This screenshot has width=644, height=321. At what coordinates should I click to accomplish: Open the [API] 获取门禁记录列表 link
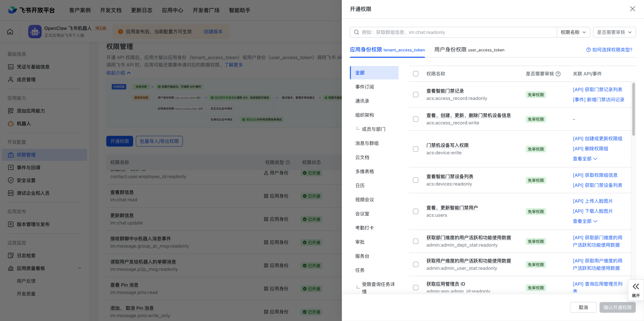click(x=597, y=89)
